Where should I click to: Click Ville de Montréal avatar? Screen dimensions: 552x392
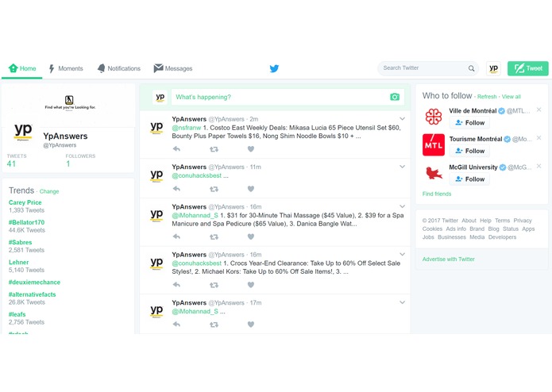434,117
